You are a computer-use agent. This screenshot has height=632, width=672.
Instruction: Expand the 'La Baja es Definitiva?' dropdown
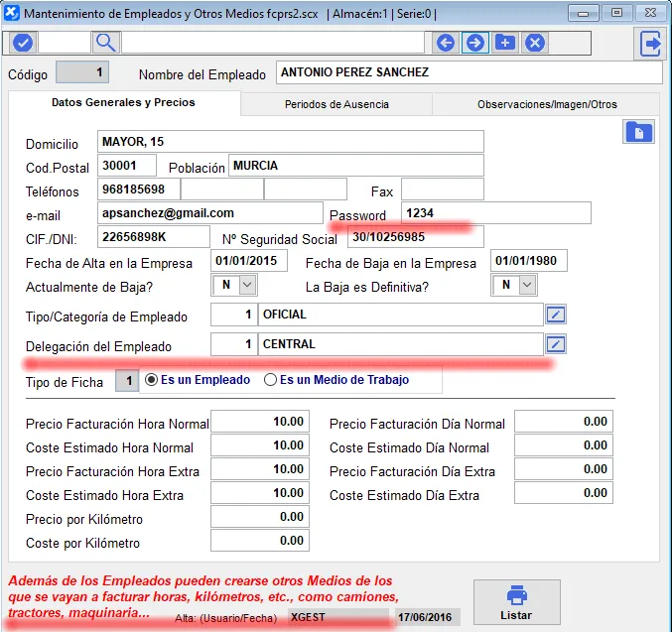[x=526, y=285]
